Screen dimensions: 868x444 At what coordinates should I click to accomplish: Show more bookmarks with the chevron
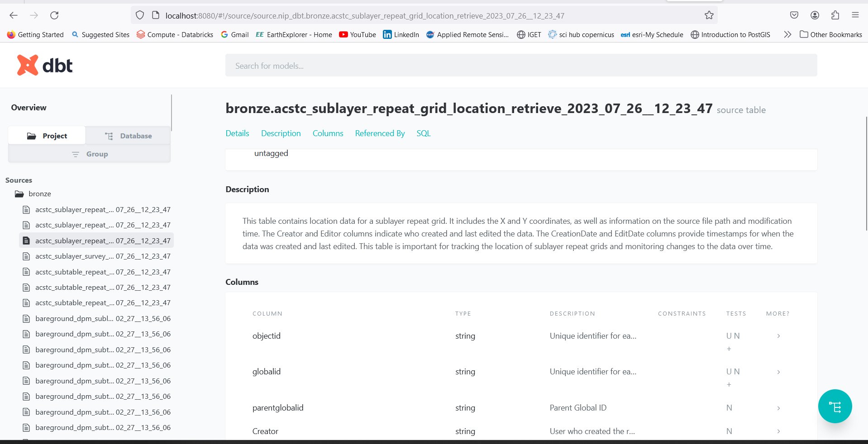coord(787,34)
